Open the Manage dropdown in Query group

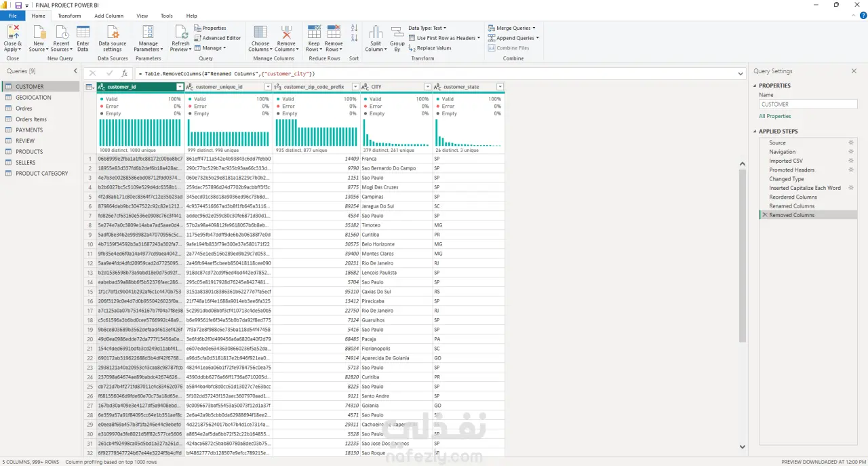[x=210, y=48]
